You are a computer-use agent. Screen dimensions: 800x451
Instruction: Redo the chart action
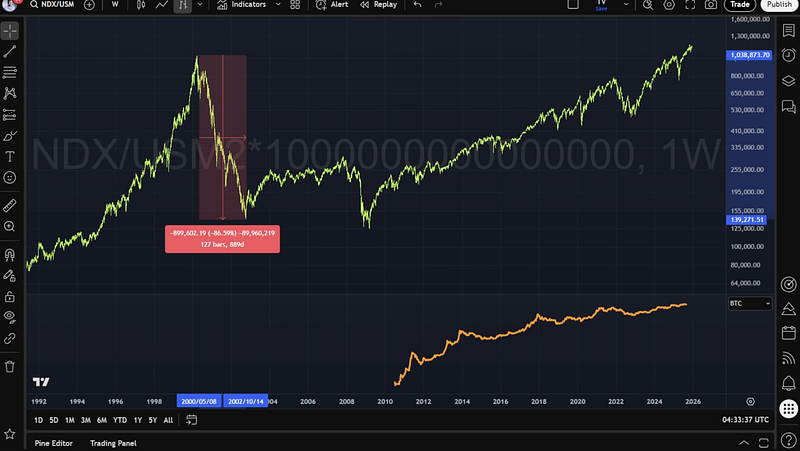click(438, 5)
